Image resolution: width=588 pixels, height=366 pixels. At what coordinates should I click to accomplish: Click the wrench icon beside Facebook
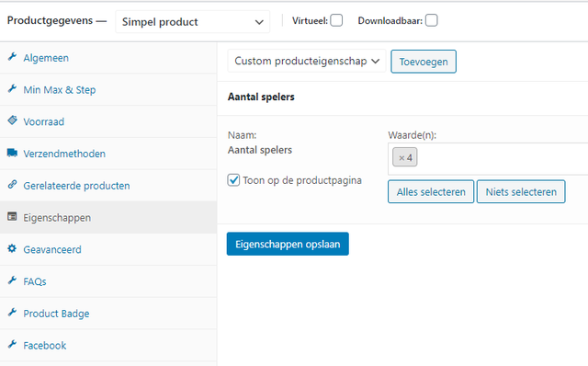tap(12, 344)
